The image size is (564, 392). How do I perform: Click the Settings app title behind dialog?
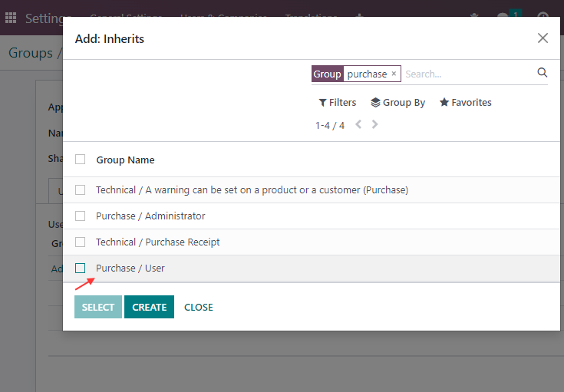tap(44, 18)
